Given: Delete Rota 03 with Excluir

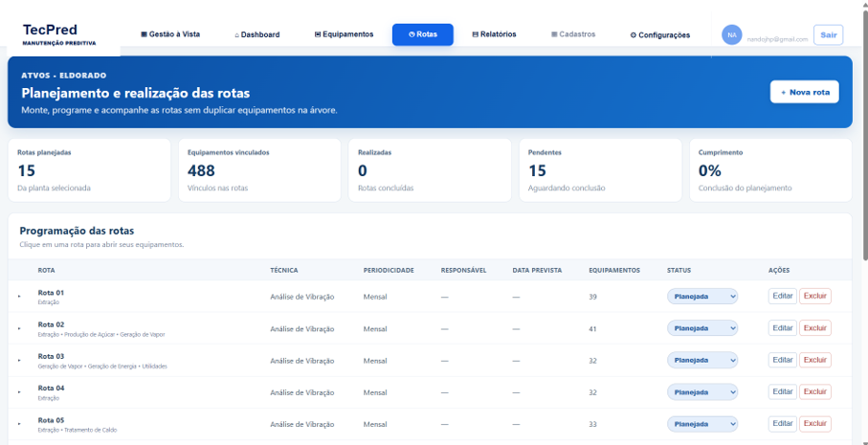Looking at the screenshot, I should (814, 360).
